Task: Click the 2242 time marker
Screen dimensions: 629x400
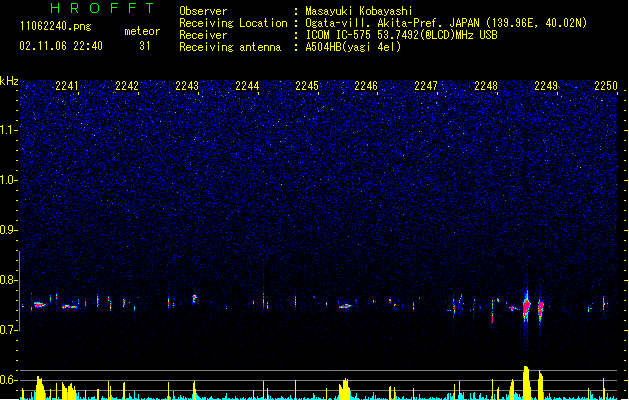Action: [127, 86]
